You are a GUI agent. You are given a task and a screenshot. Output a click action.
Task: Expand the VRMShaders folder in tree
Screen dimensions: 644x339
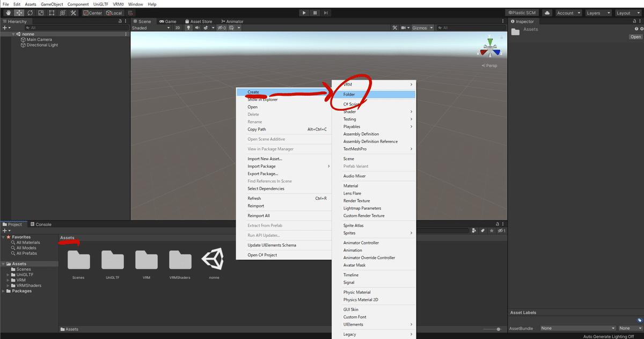(8, 285)
